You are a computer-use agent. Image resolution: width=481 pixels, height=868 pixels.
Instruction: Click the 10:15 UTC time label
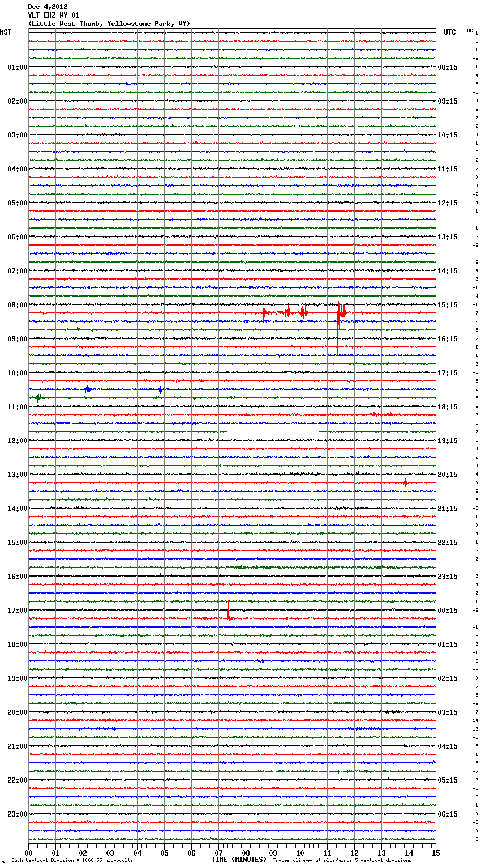tap(448, 135)
